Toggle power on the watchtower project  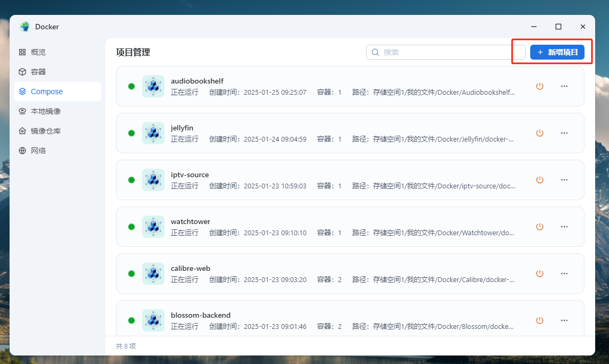(x=540, y=227)
